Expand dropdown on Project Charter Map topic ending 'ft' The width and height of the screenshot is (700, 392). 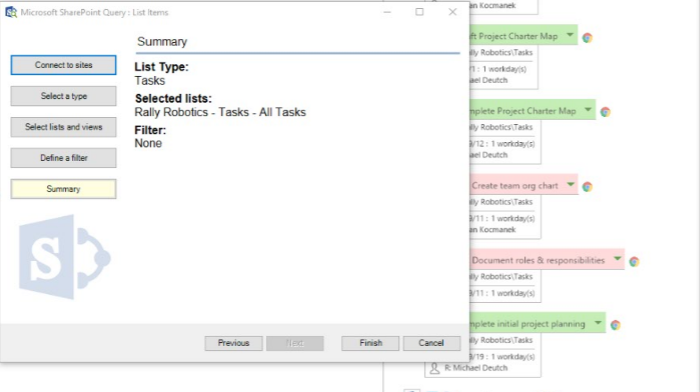click(x=570, y=35)
